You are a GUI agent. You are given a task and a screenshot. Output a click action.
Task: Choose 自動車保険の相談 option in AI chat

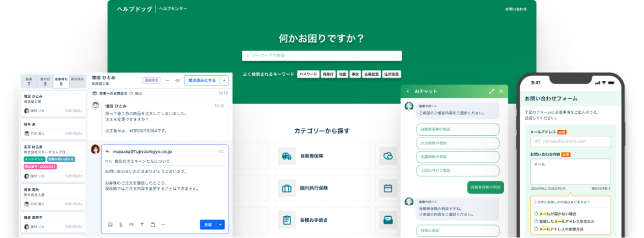[x=457, y=130]
